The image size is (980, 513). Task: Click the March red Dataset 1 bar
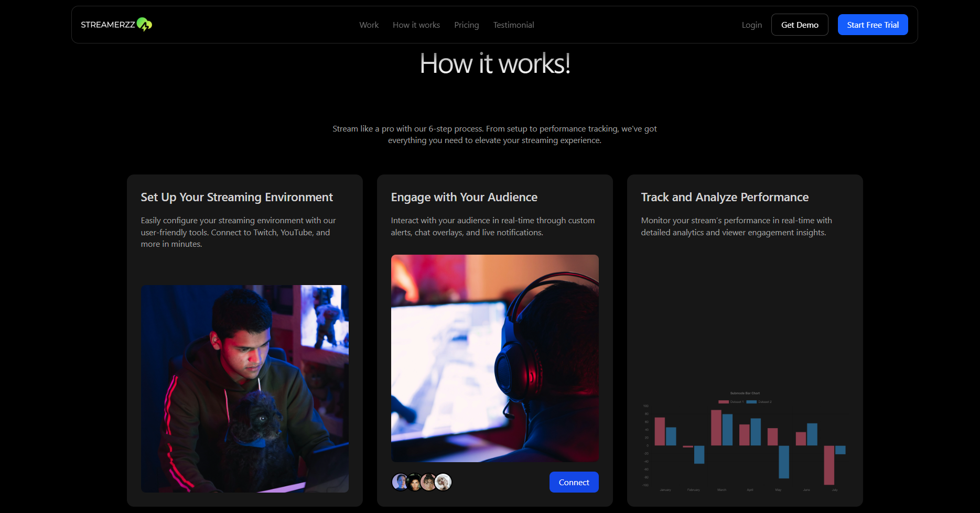(x=716, y=428)
